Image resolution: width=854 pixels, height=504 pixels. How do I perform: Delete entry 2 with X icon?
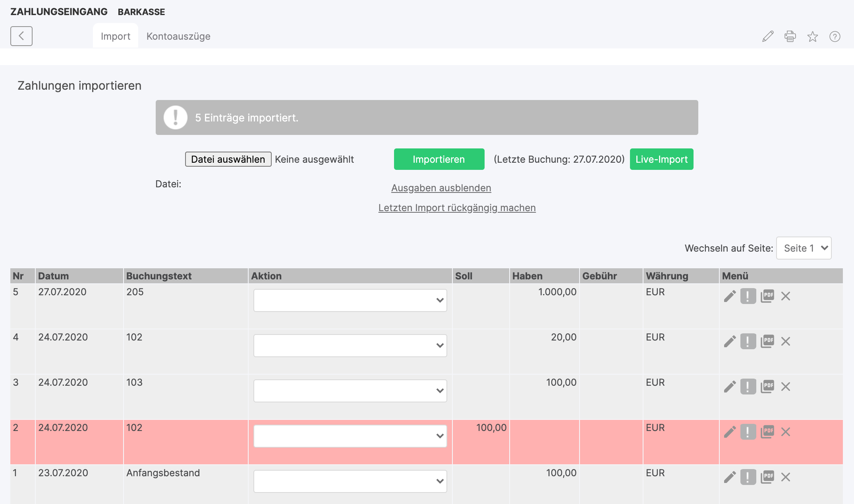click(785, 432)
